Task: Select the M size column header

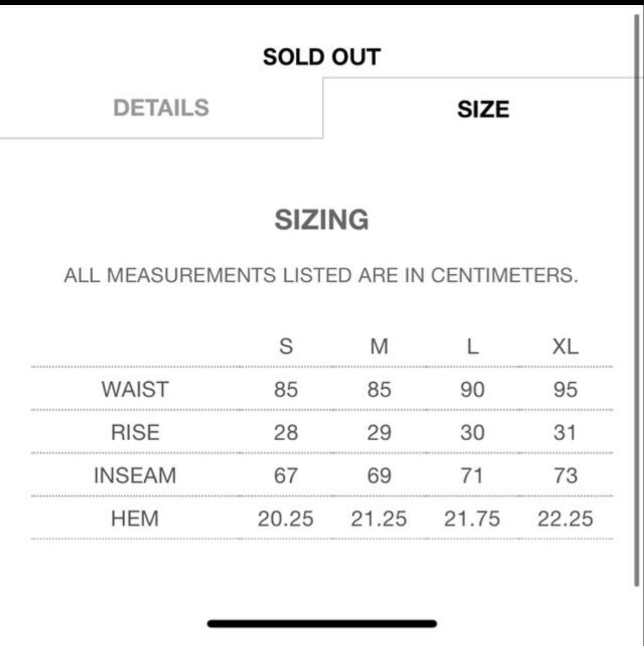Action: 379,346
